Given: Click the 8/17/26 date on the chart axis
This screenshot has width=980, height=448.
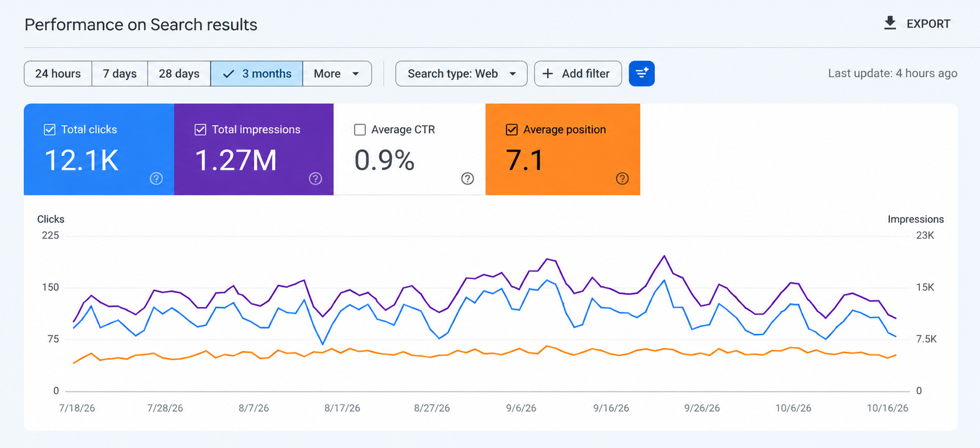Looking at the screenshot, I should tap(342, 408).
